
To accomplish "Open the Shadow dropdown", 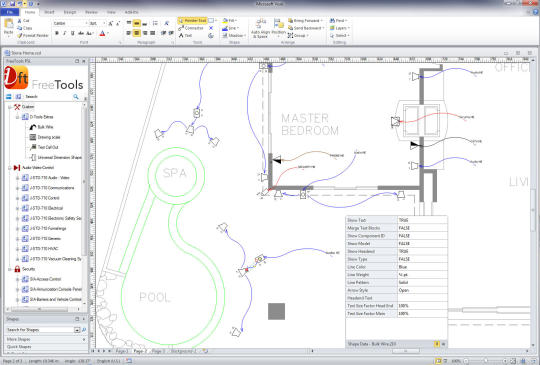I will 233,35.
